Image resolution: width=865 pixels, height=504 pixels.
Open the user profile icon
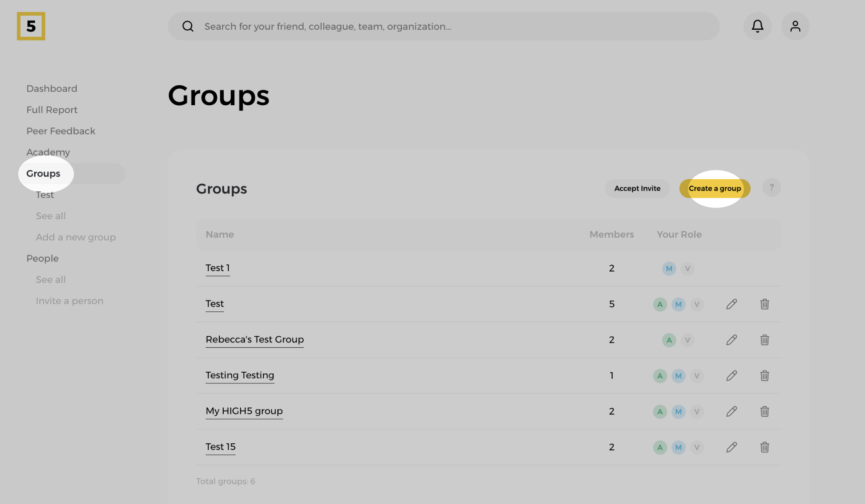(795, 26)
